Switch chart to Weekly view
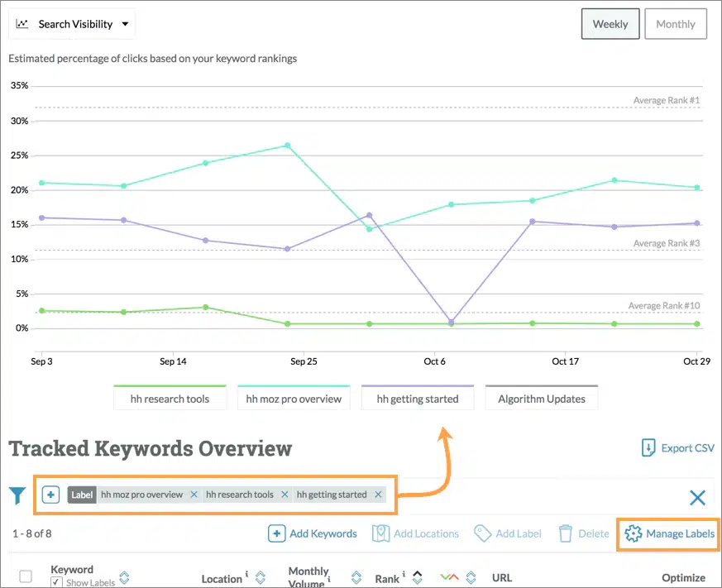 (610, 24)
